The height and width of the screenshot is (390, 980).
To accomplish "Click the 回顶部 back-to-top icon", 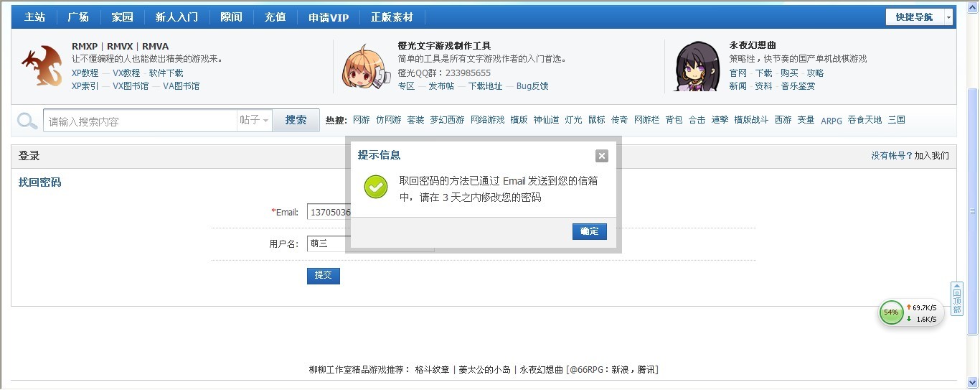I will pos(956,298).
